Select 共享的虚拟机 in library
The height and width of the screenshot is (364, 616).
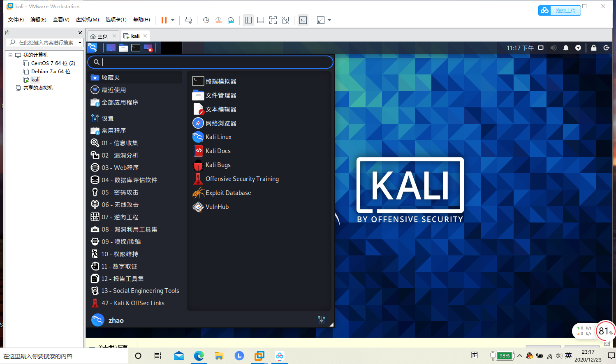tap(34, 88)
